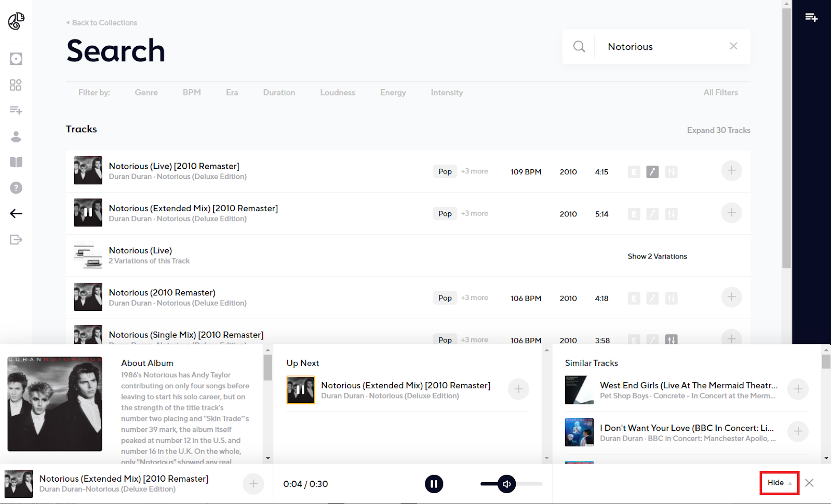Image resolution: width=831 pixels, height=504 pixels.
Task: Add Notorious (Live) [2010 Remaster] to playlist
Action: (x=731, y=171)
